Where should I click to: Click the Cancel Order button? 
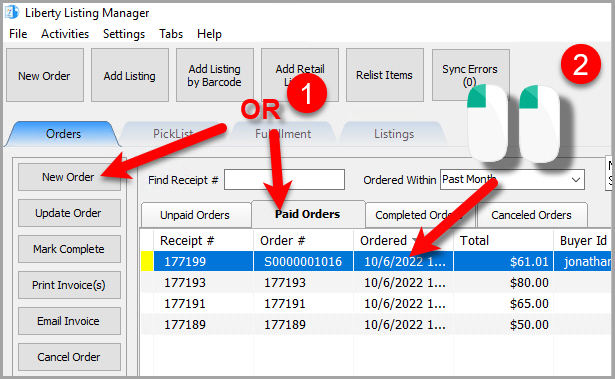[x=69, y=357]
